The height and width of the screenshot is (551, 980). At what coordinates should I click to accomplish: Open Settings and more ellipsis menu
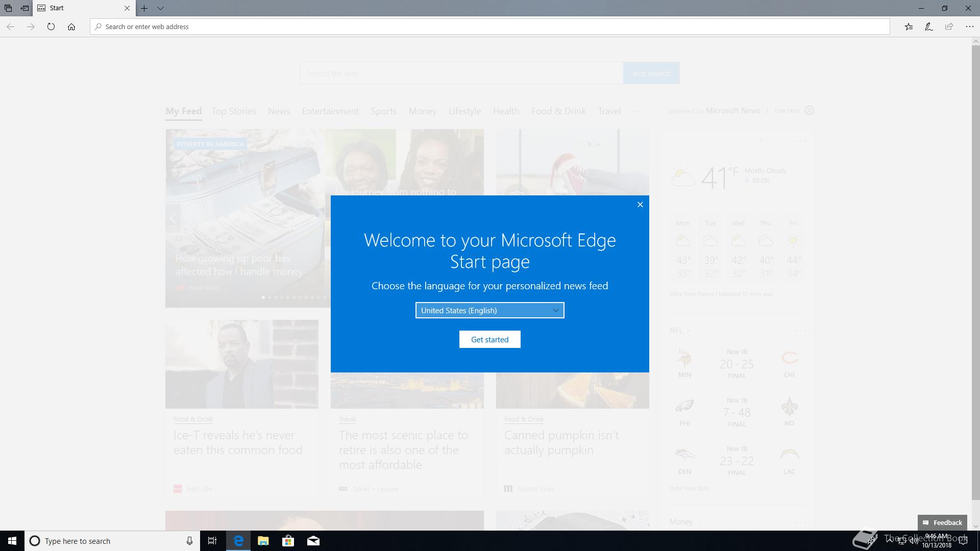[x=969, y=27]
